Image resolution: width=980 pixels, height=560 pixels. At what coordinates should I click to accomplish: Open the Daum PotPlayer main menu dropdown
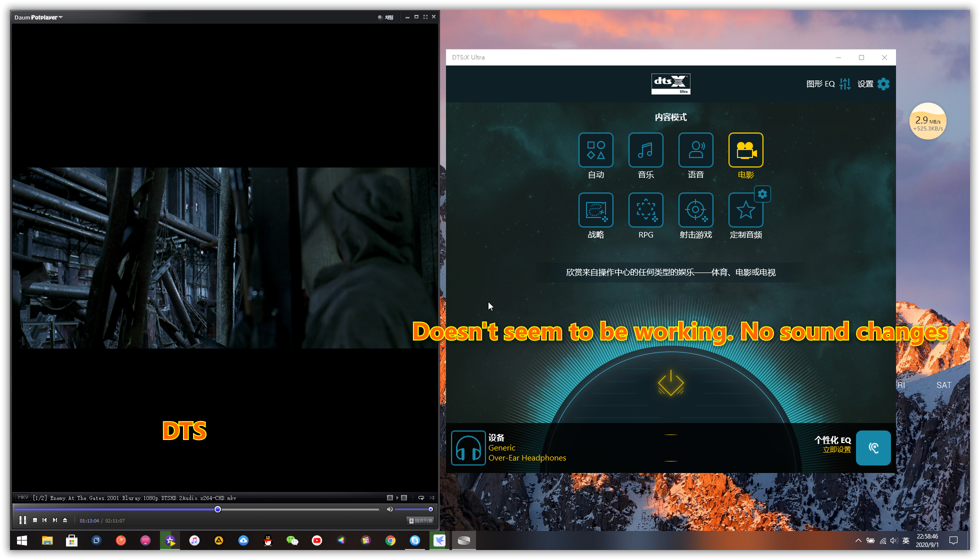click(x=38, y=17)
